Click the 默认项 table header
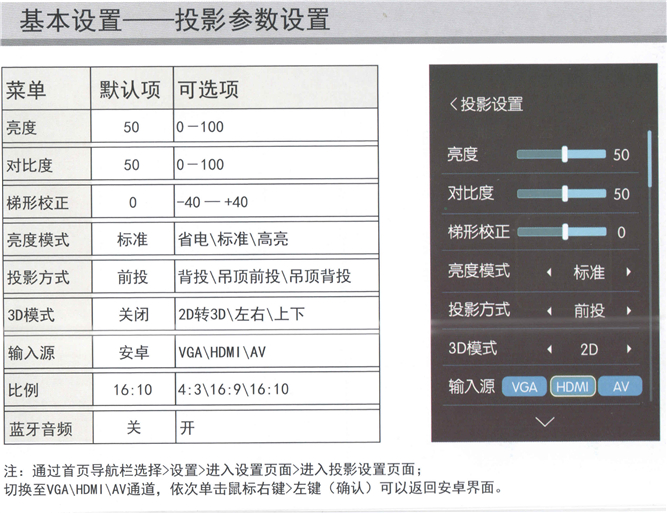 [x=132, y=88]
